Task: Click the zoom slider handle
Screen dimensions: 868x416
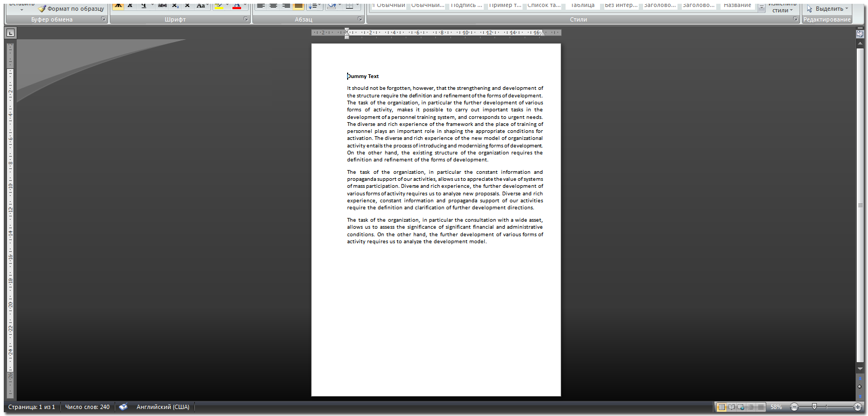Action: 814,407
